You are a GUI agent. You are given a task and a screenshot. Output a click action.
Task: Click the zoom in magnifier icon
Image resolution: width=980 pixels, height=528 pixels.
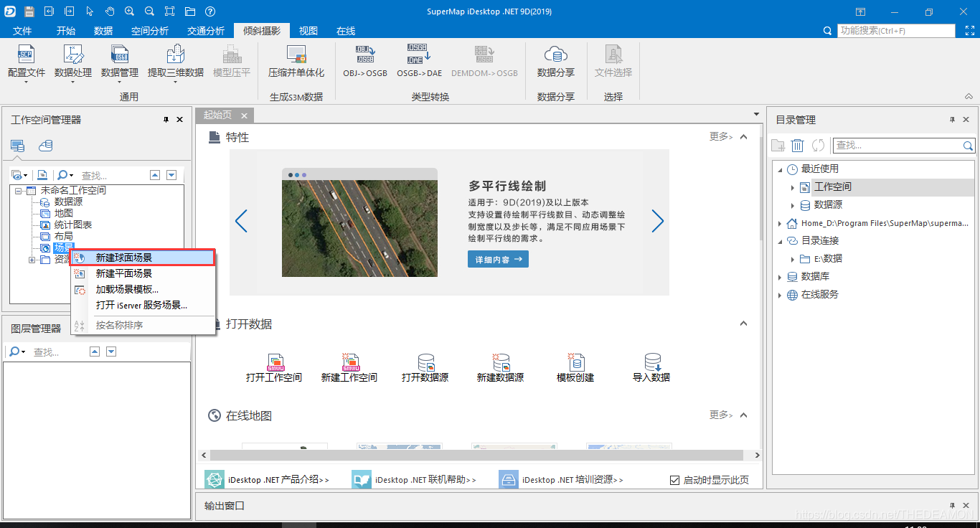point(129,11)
